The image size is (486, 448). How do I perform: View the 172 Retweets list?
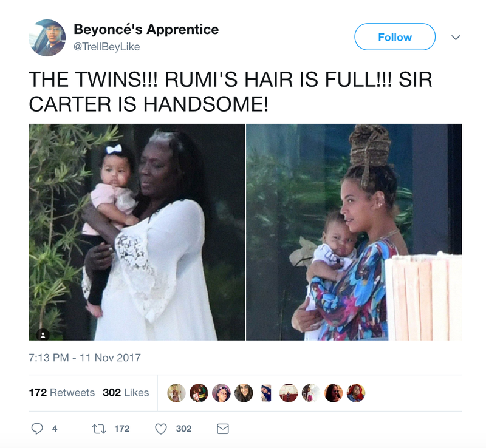(x=62, y=393)
